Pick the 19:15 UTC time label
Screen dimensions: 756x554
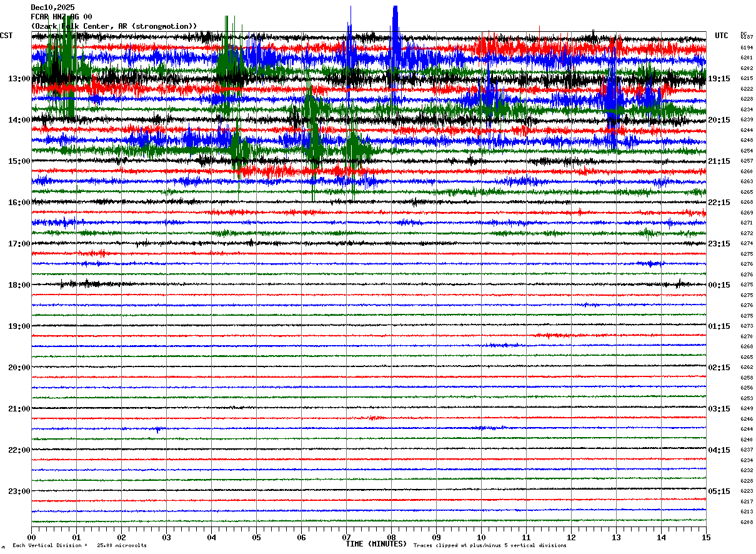pos(719,79)
